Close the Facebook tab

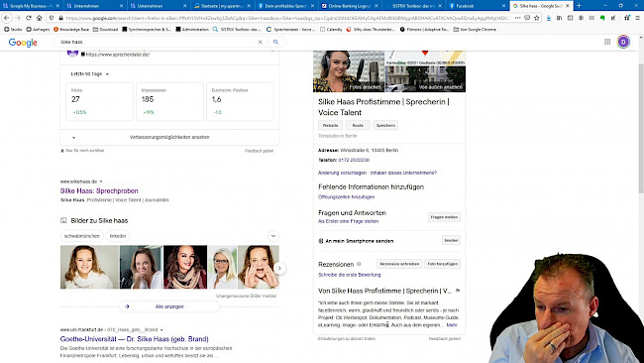click(x=503, y=6)
